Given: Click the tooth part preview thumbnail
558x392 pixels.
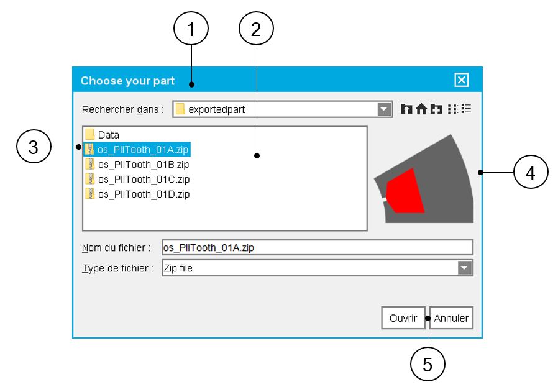Looking at the screenshot, I should 424,179.
